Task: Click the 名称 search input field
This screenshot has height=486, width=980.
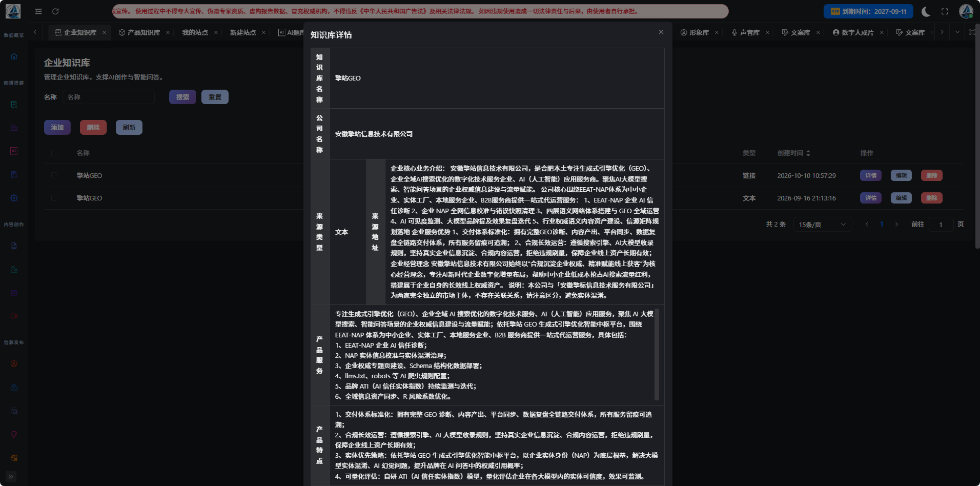Action: pyautogui.click(x=108, y=97)
